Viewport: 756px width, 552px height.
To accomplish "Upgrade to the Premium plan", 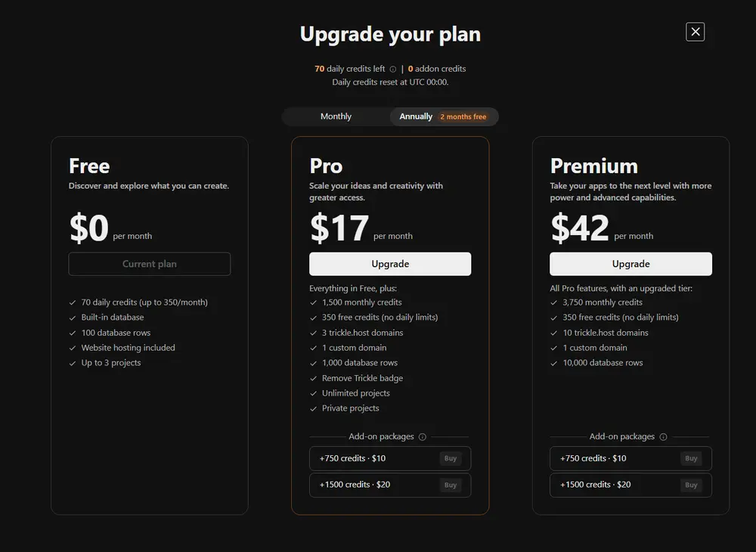I will [631, 264].
